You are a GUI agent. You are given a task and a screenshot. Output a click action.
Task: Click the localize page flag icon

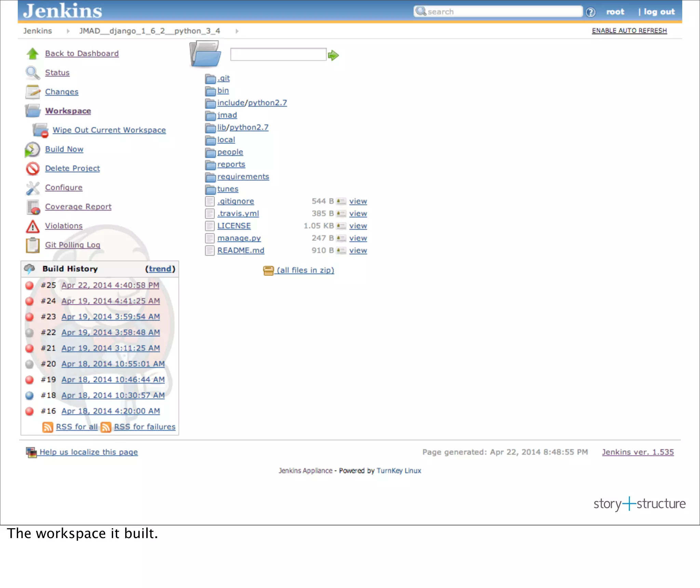31,452
